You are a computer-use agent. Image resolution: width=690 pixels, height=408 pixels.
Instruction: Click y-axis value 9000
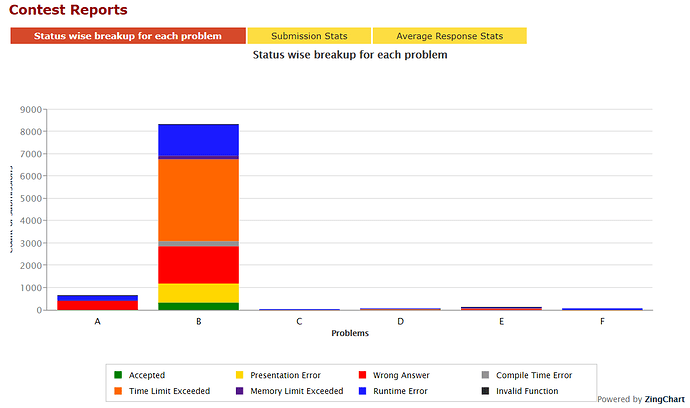(x=31, y=109)
